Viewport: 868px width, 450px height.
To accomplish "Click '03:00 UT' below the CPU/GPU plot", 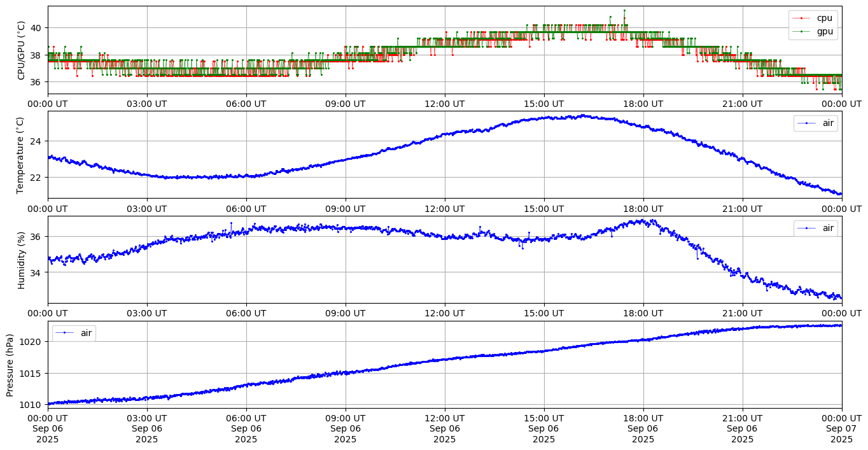I will (147, 104).
